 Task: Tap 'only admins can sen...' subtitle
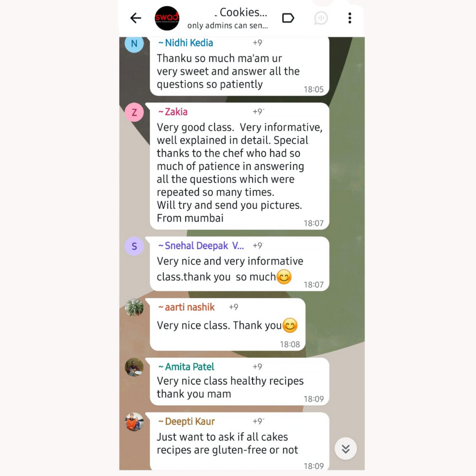(227, 26)
